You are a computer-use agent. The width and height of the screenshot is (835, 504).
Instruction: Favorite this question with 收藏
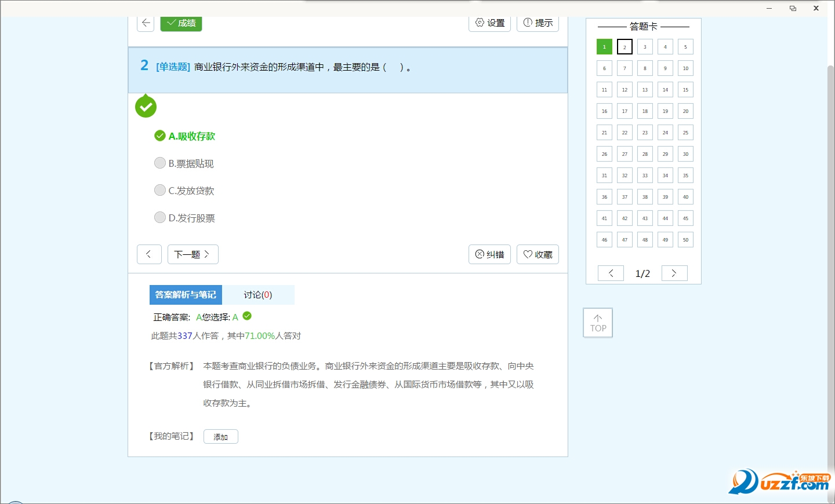pos(538,254)
